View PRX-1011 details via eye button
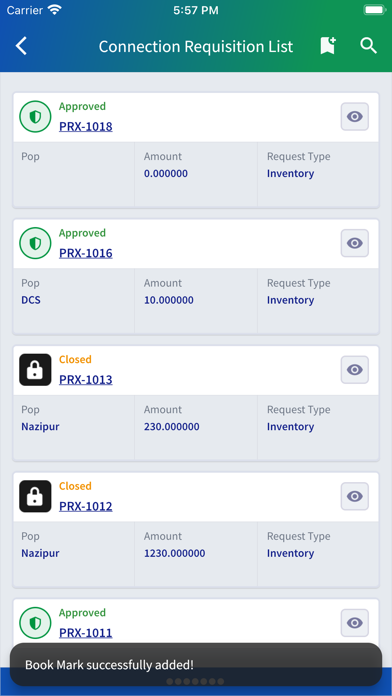Viewport: 392px width, 696px height. (355, 623)
